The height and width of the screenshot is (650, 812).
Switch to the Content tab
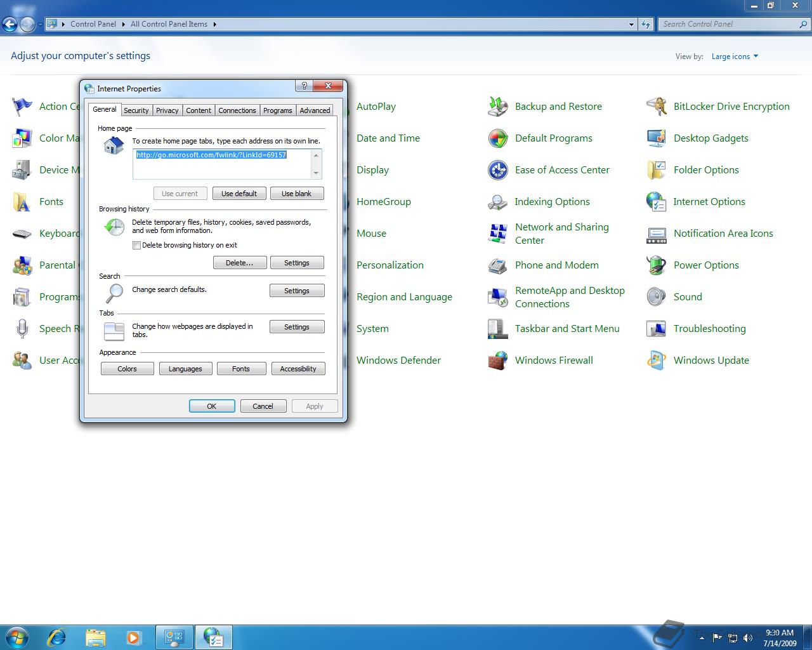coord(199,110)
